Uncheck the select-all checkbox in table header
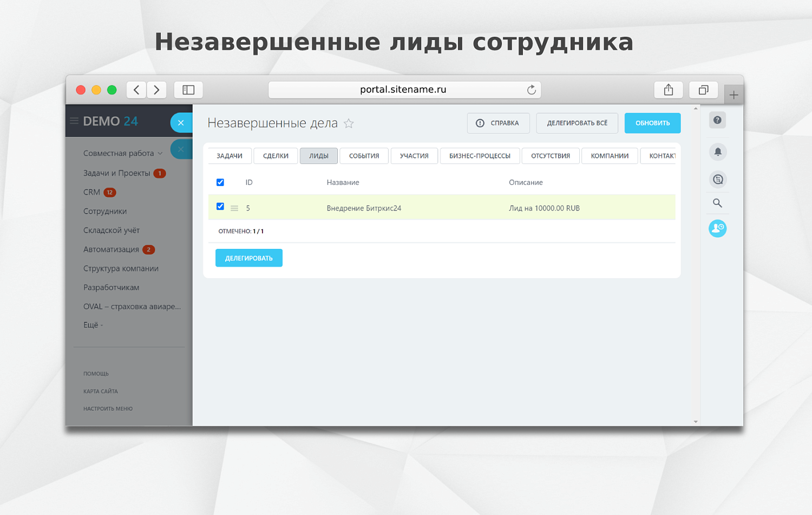The image size is (812, 515). click(220, 182)
